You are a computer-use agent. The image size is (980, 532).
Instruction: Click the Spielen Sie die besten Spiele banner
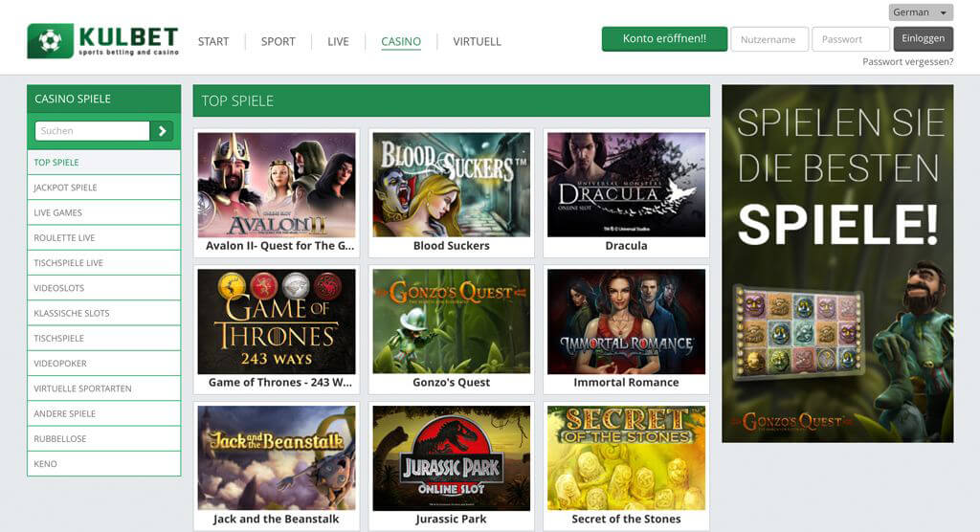tap(837, 264)
